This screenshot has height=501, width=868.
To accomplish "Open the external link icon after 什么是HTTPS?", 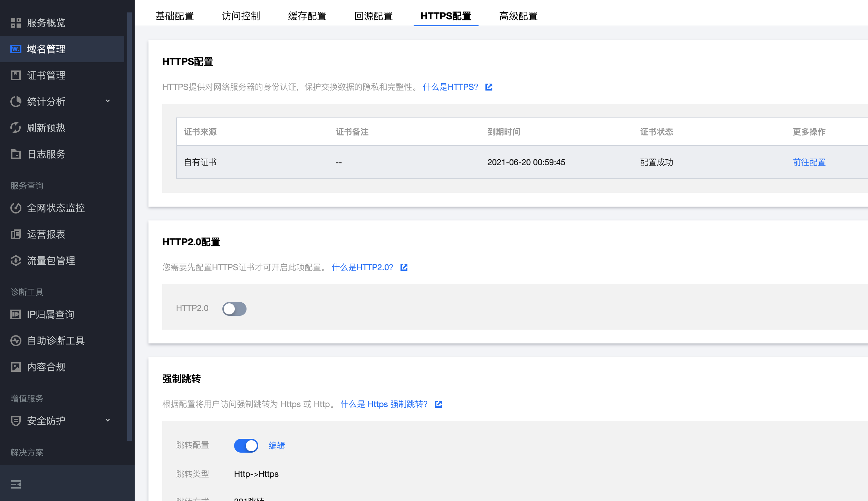I will tap(489, 87).
